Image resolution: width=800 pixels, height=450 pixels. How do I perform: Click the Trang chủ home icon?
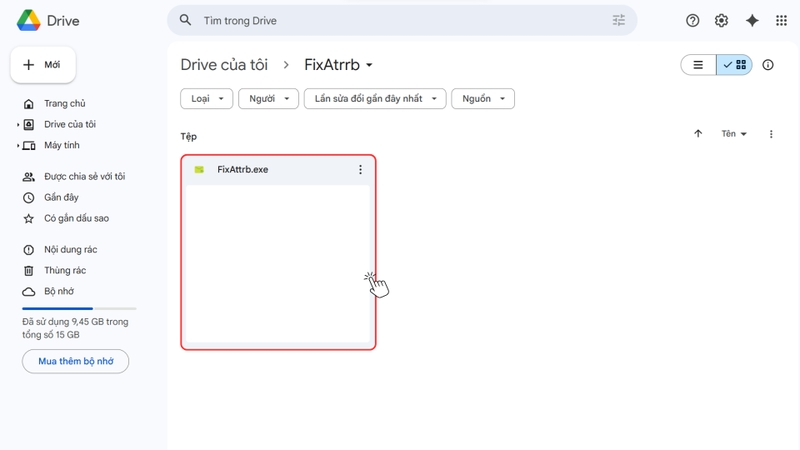click(29, 104)
